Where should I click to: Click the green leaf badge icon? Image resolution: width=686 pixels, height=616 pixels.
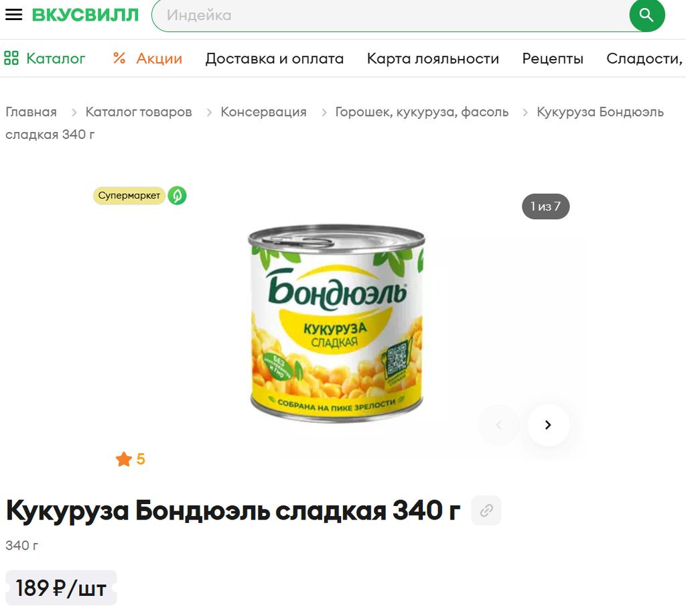pyautogui.click(x=177, y=195)
